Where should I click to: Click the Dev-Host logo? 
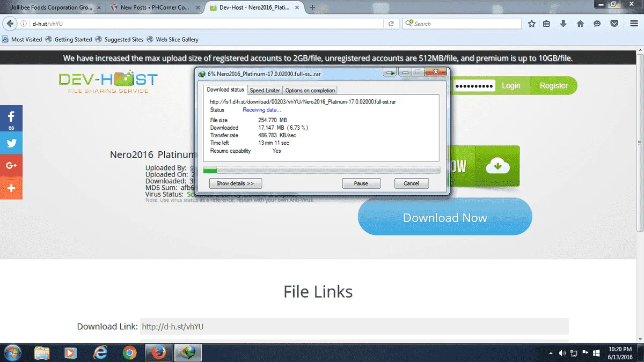pos(108,83)
